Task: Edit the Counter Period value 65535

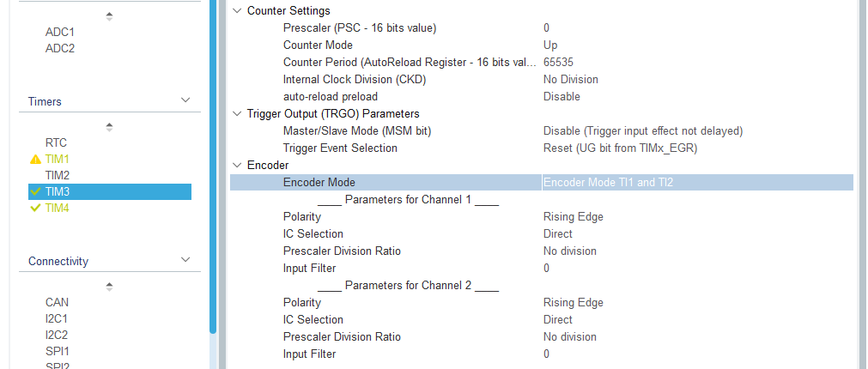Action: pyautogui.click(x=558, y=63)
